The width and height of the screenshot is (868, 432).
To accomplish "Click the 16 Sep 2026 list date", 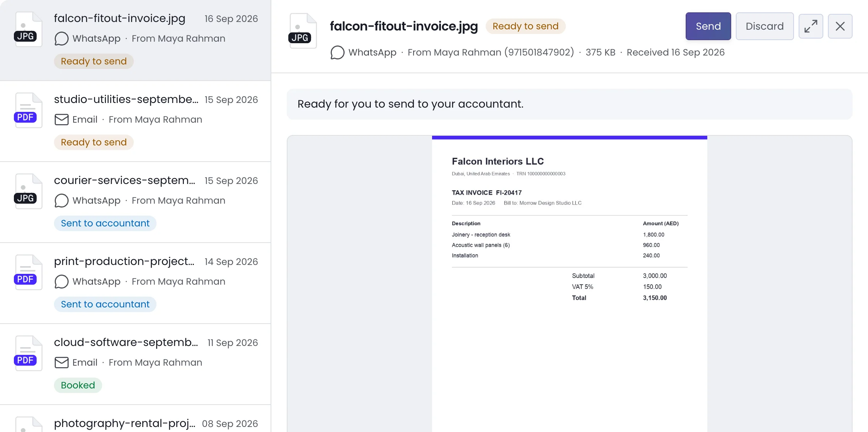I will (231, 19).
